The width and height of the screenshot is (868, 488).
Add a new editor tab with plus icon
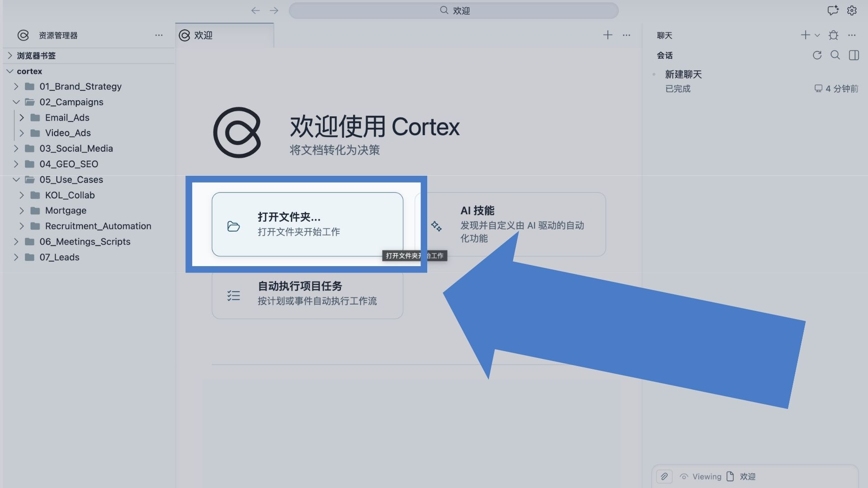click(608, 35)
